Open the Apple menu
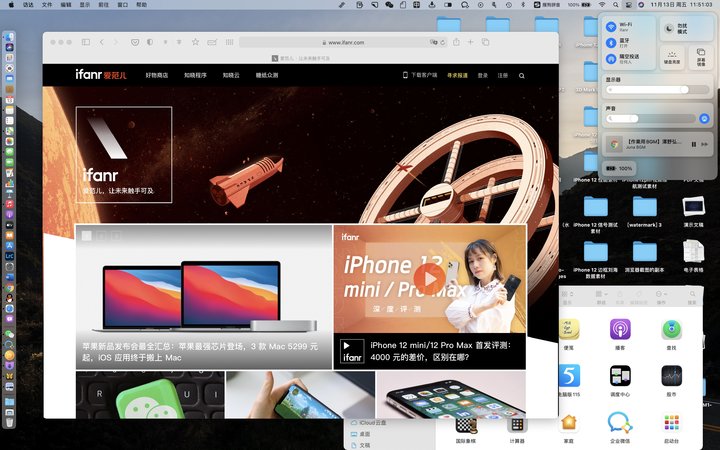720x450 pixels. tap(11, 5)
